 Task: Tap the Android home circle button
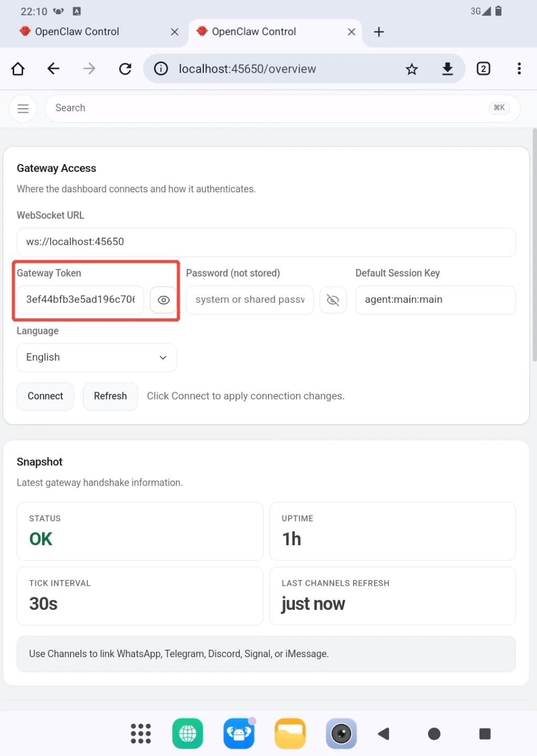(x=434, y=733)
